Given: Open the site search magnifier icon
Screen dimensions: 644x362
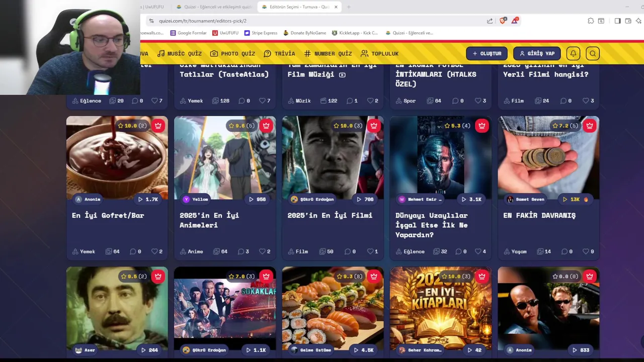Looking at the screenshot, I should point(593,53).
